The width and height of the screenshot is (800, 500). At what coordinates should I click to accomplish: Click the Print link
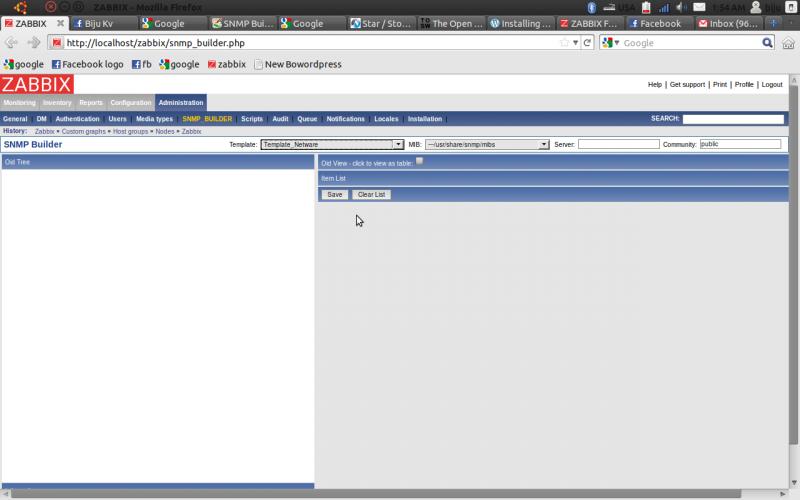(x=719, y=85)
